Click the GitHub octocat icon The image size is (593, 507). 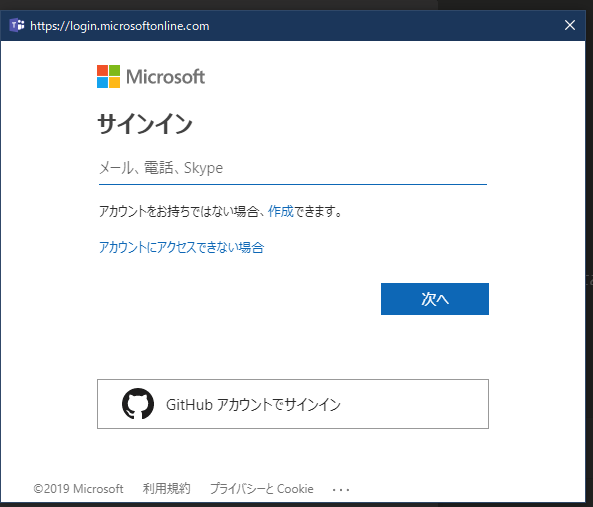tap(138, 403)
